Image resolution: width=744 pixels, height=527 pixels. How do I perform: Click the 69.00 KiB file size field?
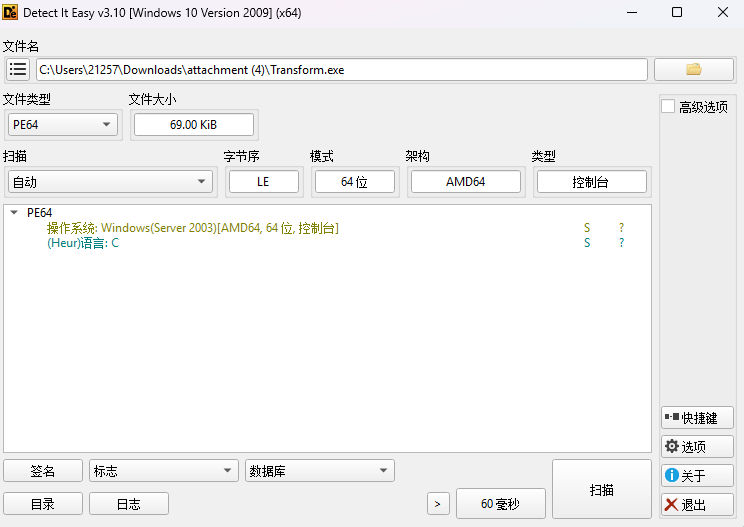[194, 125]
